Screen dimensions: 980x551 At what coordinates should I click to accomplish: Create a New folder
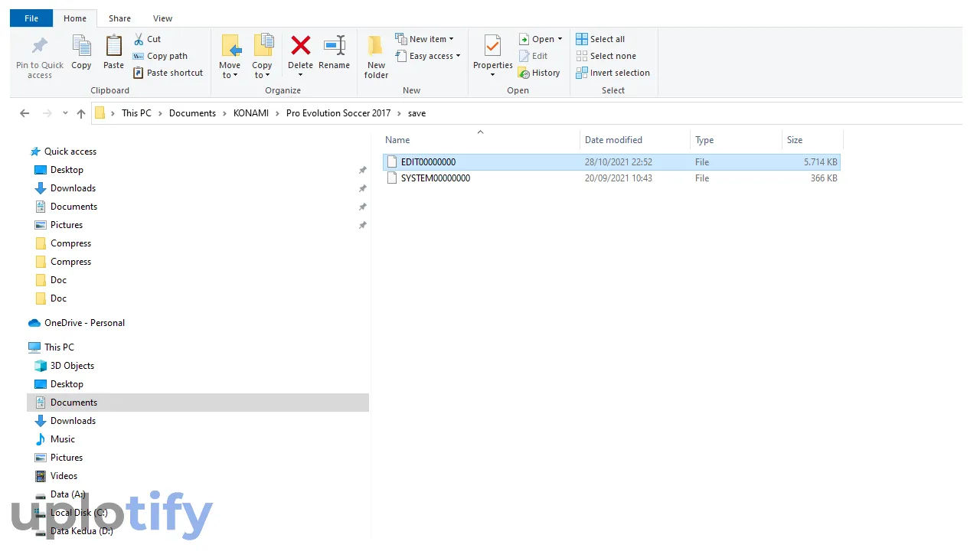376,57
